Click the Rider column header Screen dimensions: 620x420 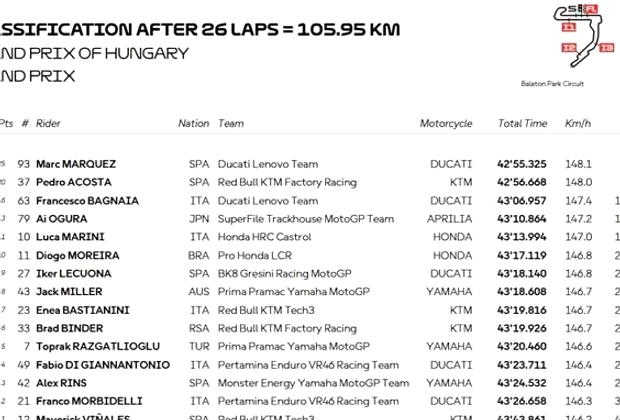(x=48, y=123)
